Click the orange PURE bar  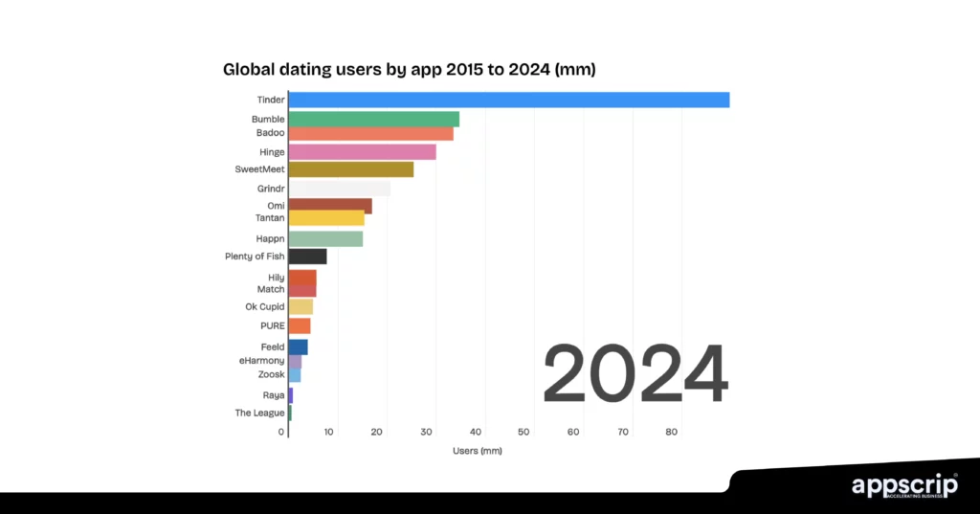click(x=300, y=325)
